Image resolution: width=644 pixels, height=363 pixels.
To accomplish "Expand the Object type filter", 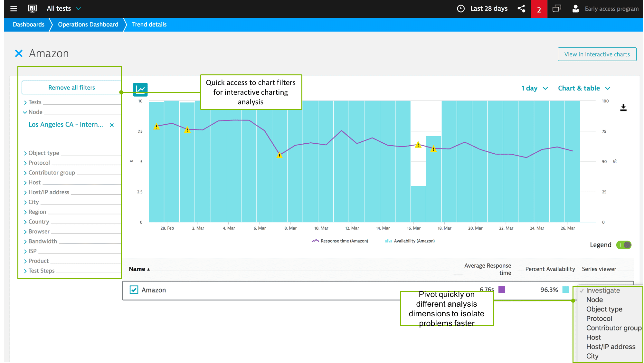I will [41, 153].
